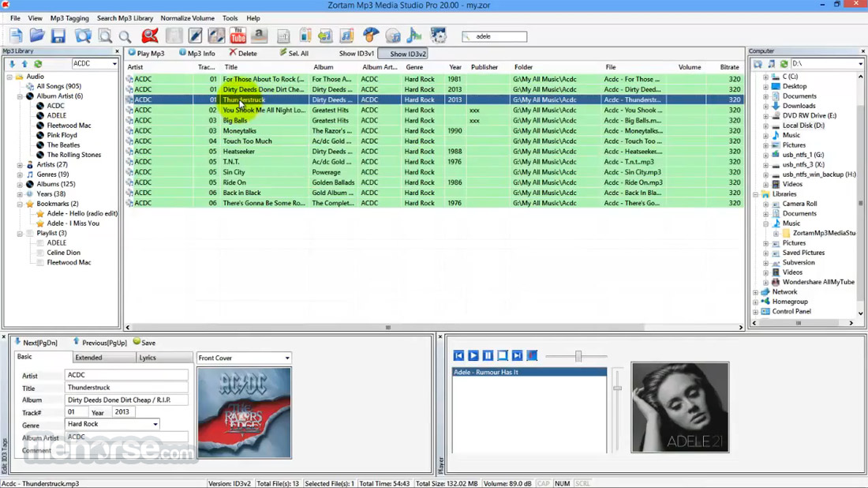Open the Normalize Volume menu
The image size is (868, 488).
(187, 18)
